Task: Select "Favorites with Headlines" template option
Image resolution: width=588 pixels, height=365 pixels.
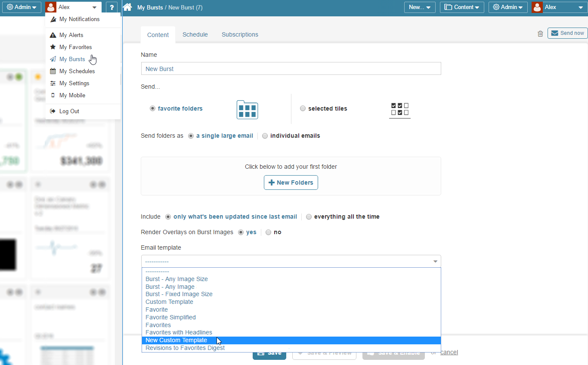Action: (291, 332)
